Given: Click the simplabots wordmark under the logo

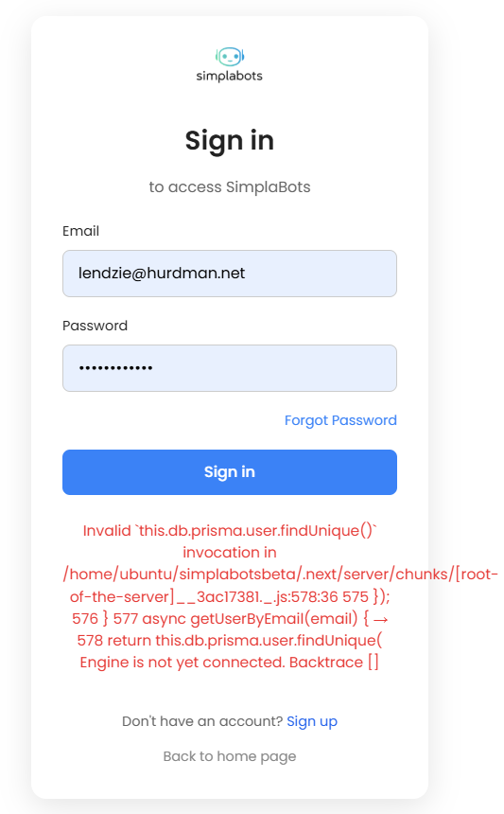Looking at the screenshot, I should click(229, 76).
